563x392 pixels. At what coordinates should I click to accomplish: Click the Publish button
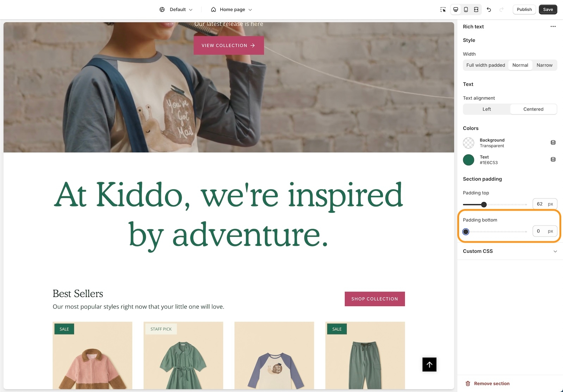pos(524,10)
